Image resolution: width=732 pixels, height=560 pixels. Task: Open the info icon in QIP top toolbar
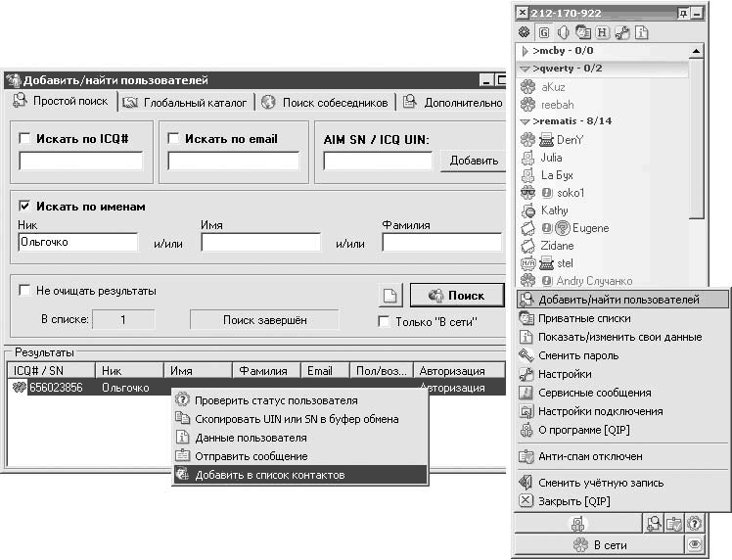[642, 32]
